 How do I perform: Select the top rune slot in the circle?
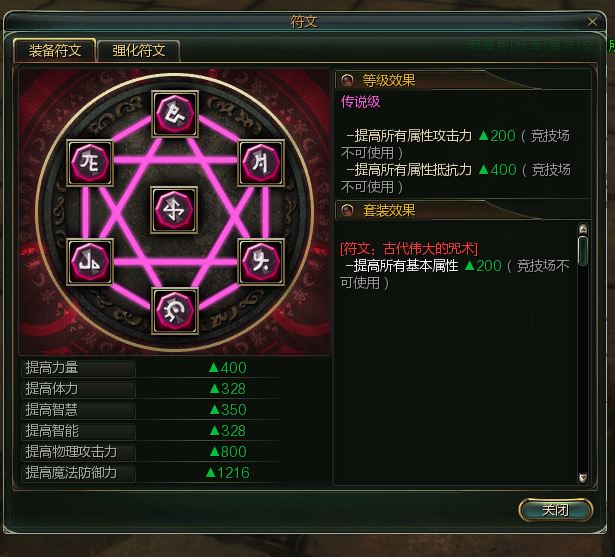(x=175, y=114)
